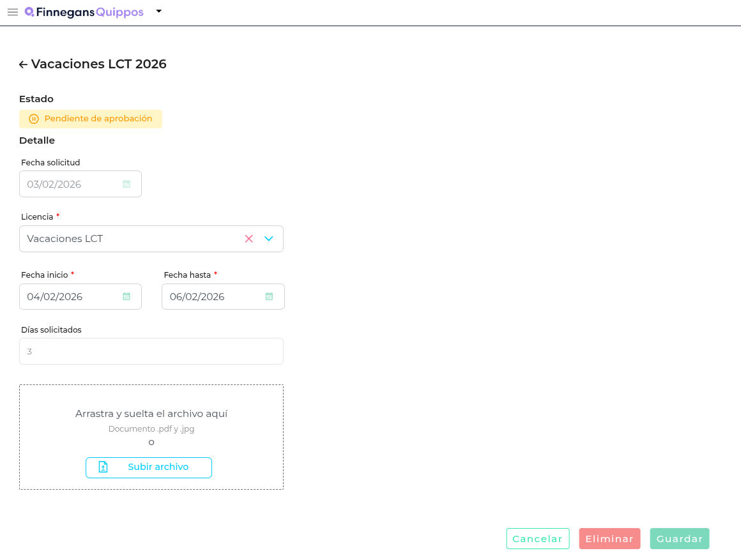Open the Fecha inicio calendar picker icon

(126, 296)
